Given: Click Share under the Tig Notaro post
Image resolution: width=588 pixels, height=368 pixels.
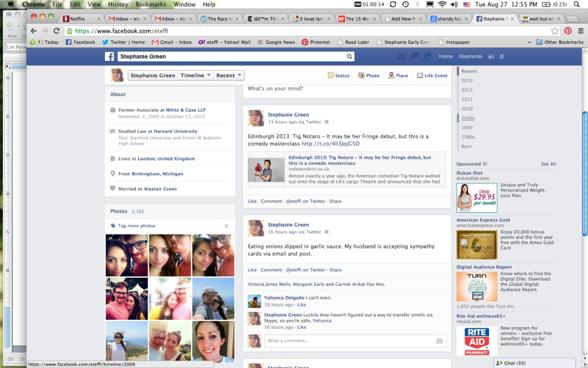Looking at the screenshot, I should (x=335, y=201).
